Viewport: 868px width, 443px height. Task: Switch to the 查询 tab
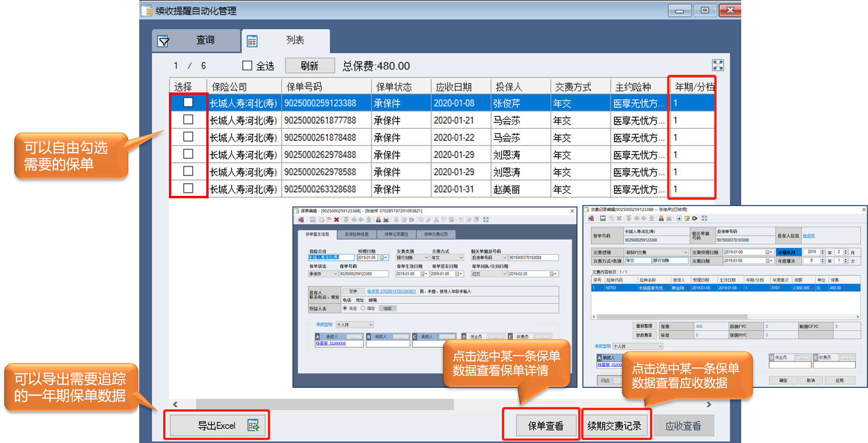(196, 41)
